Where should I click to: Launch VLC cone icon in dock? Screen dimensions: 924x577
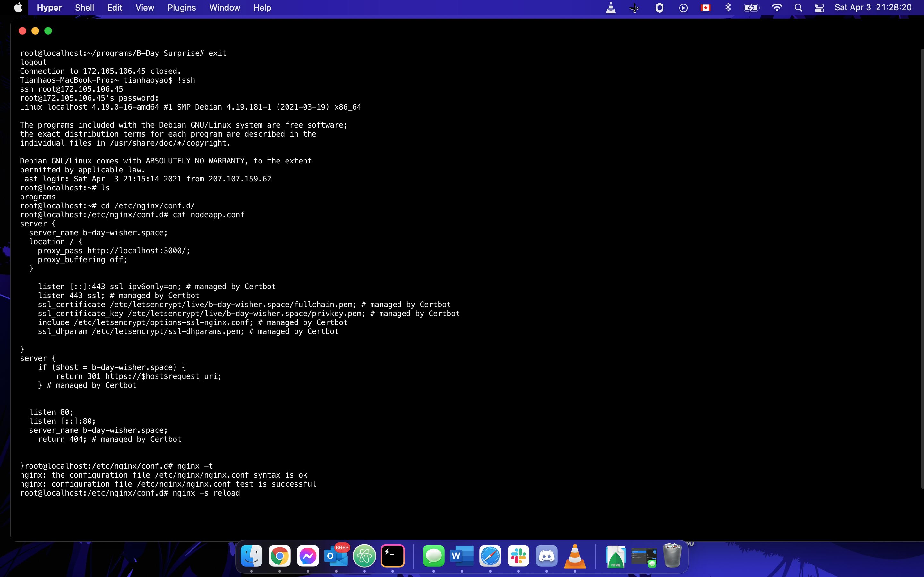(x=575, y=556)
